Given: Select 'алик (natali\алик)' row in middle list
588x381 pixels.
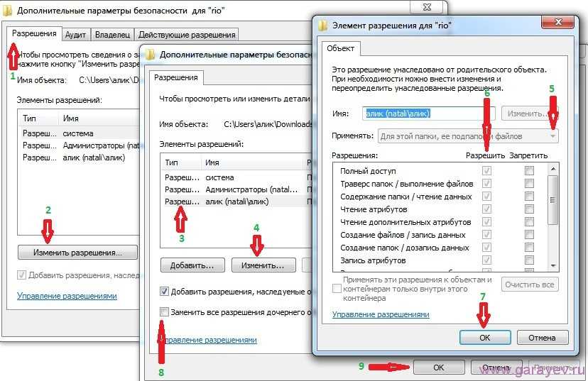Looking at the screenshot, I should click(x=236, y=201).
